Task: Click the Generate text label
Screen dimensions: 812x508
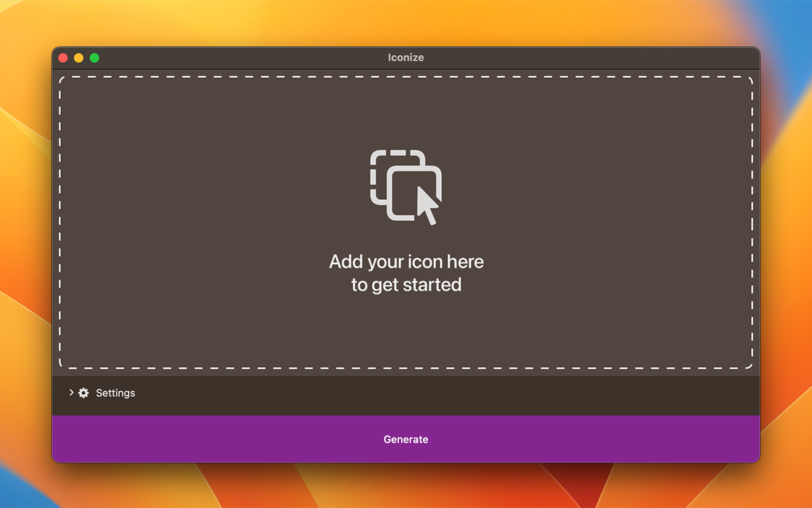Action: click(x=406, y=440)
